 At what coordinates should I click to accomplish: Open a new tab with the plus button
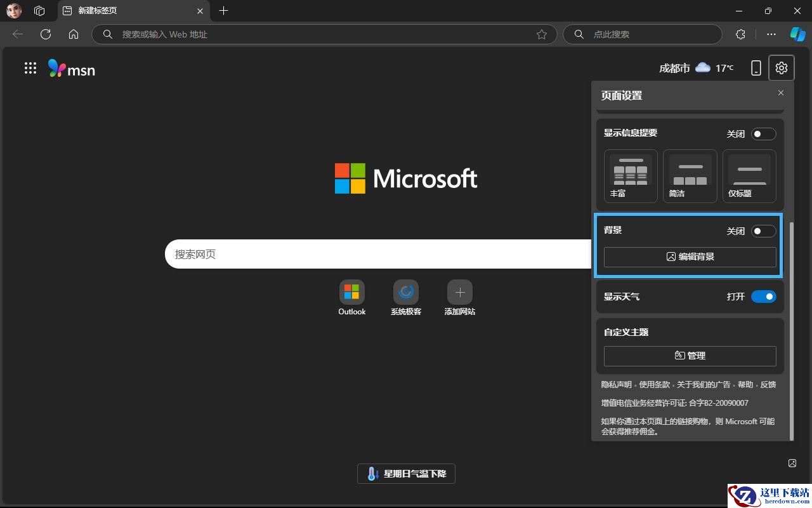tap(223, 11)
